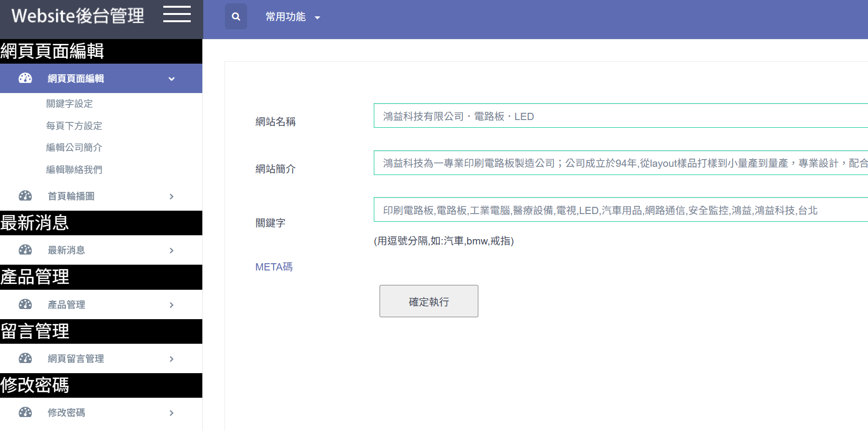The image size is (868, 431).
Task: Open the 常用功能 dropdown menu
Action: 293,17
